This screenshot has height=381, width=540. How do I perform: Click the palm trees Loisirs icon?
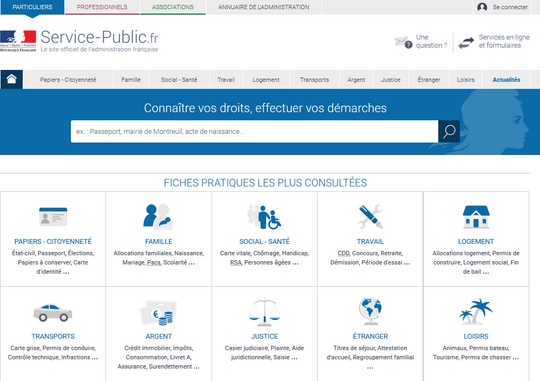coord(476,311)
